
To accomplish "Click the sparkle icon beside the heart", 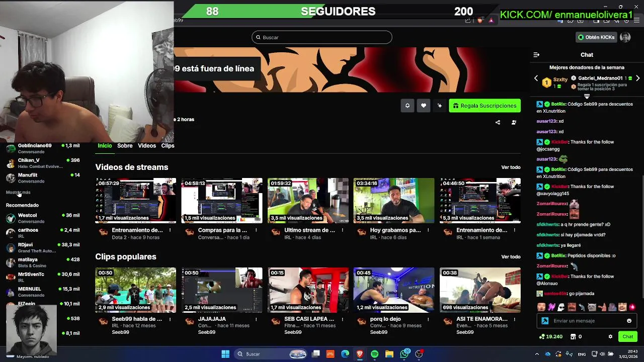I will (x=440, y=106).
